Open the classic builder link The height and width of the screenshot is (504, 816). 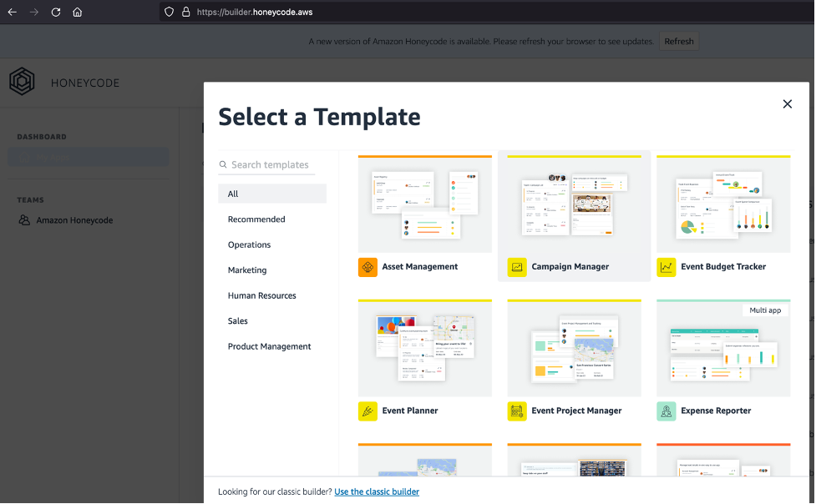(377, 491)
